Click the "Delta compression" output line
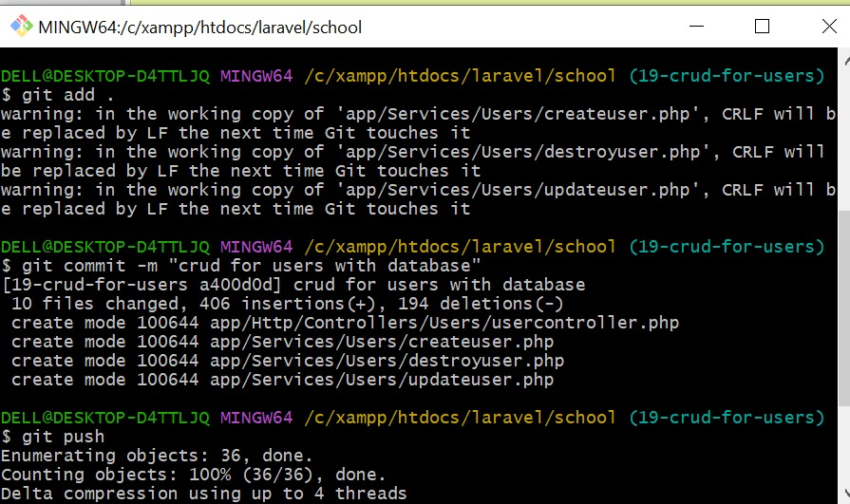Image resolution: width=850 pixels, height=504 pixels. [x=204, y=494]
